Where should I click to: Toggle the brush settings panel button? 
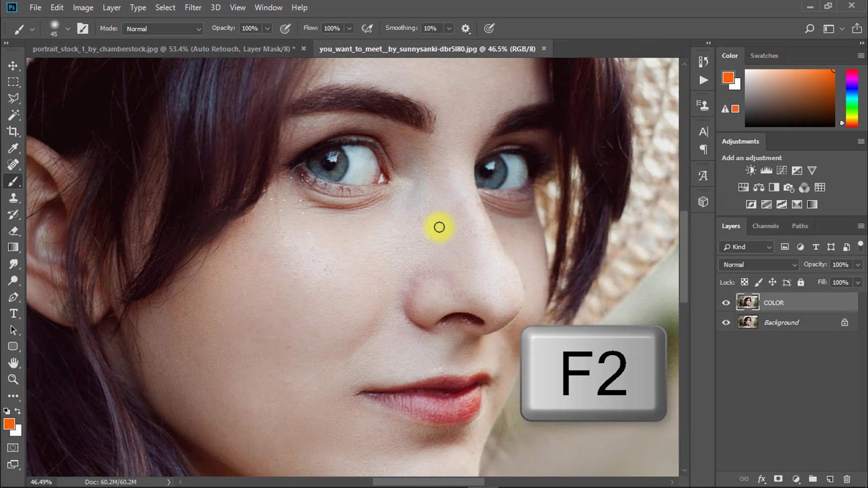pyautogui.click(x=82, y=28)
